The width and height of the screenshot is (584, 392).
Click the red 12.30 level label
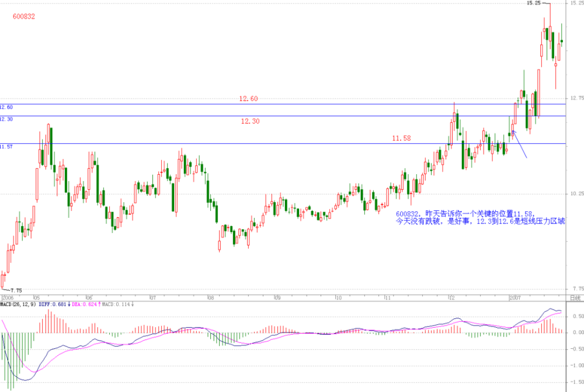point(251,121)
